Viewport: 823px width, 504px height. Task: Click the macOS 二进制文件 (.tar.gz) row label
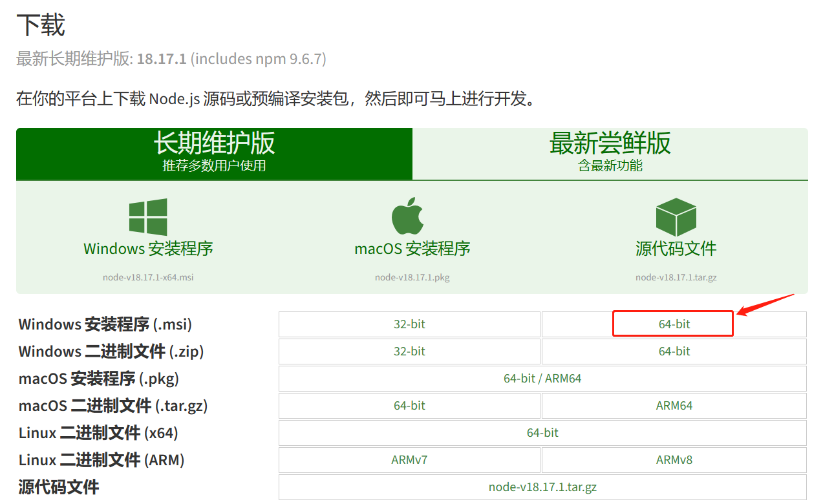113,406
